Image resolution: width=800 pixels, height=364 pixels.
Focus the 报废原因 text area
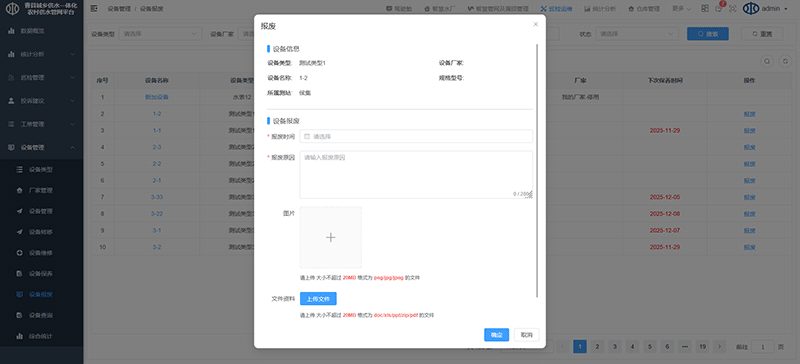[x=416, y=175]
